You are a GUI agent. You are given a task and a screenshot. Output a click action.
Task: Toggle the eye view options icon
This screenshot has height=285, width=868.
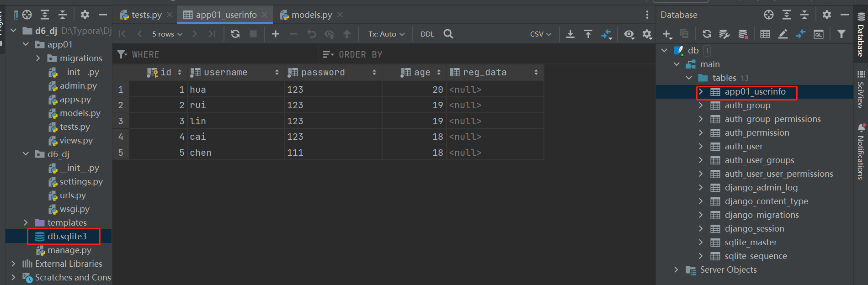click(x=629, y=34)
